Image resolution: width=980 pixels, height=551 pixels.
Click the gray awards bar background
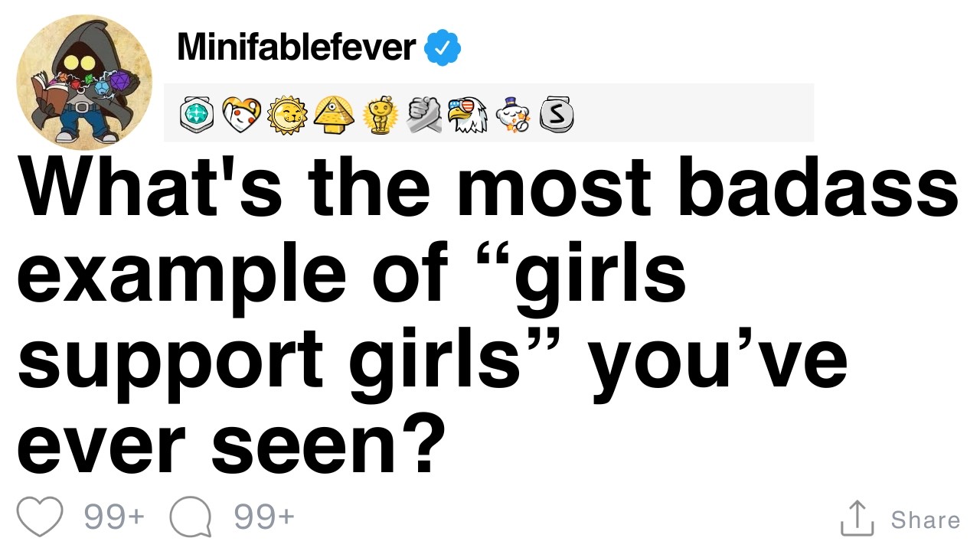pos(689,113)
